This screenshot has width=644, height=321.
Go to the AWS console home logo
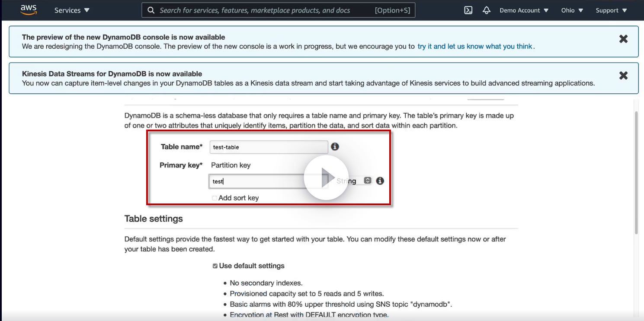(x=29, y=10)
